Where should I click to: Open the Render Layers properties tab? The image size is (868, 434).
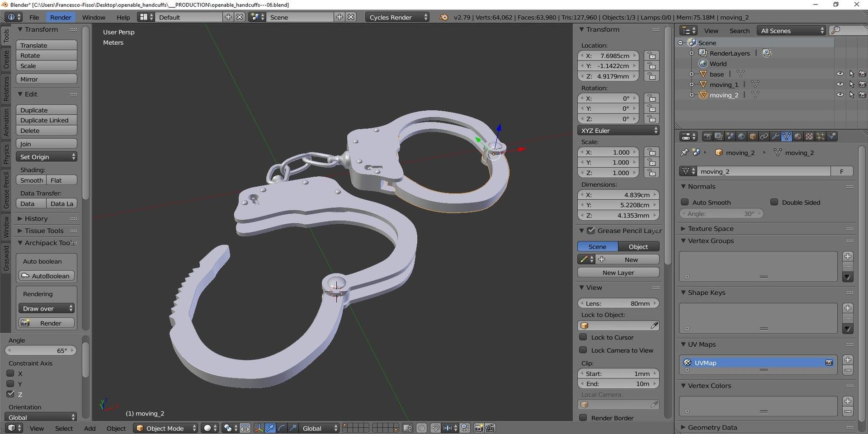(x=719, y=136)
